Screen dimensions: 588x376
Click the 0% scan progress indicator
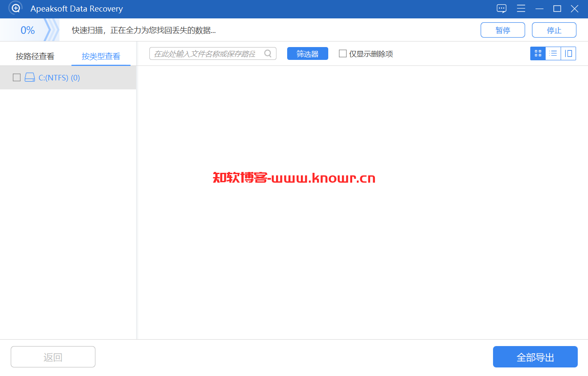[x=28, y=30]
